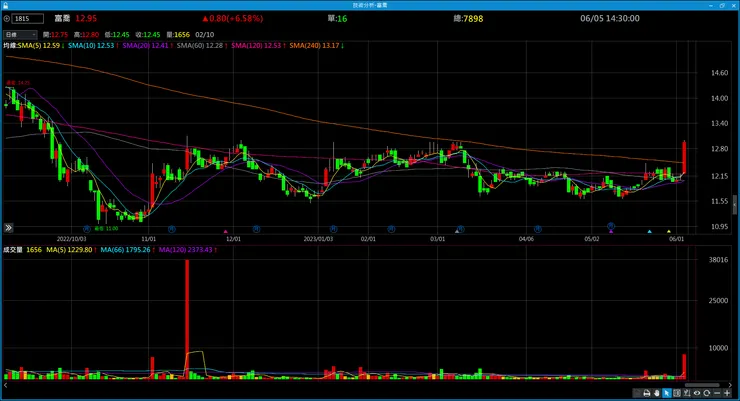Click the refresh chart icon
740x401 pixels.
click(706, 393)
